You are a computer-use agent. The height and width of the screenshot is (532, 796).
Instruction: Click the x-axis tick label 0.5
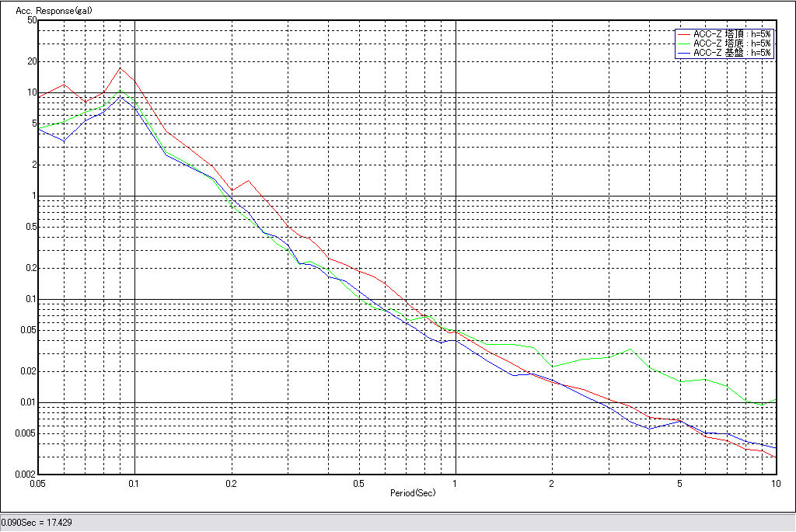(358, 483)
